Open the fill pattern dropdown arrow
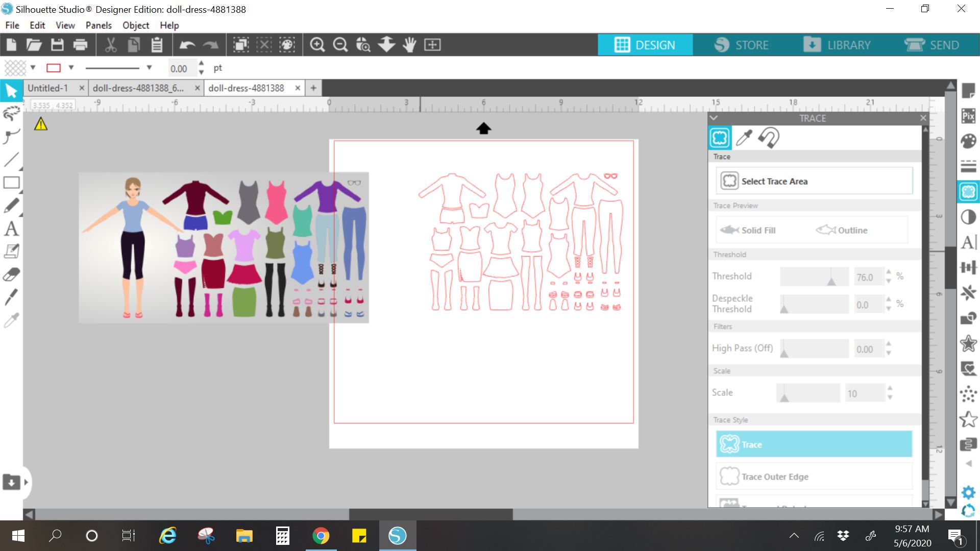Screen dimensions: 980x551 pos(33,67)
